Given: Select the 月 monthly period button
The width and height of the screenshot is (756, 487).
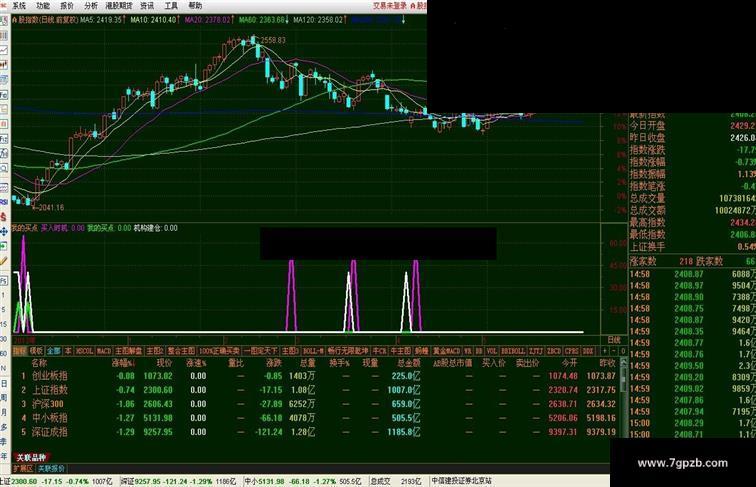Looking at the screenshot, I should (x=4, y=412).
